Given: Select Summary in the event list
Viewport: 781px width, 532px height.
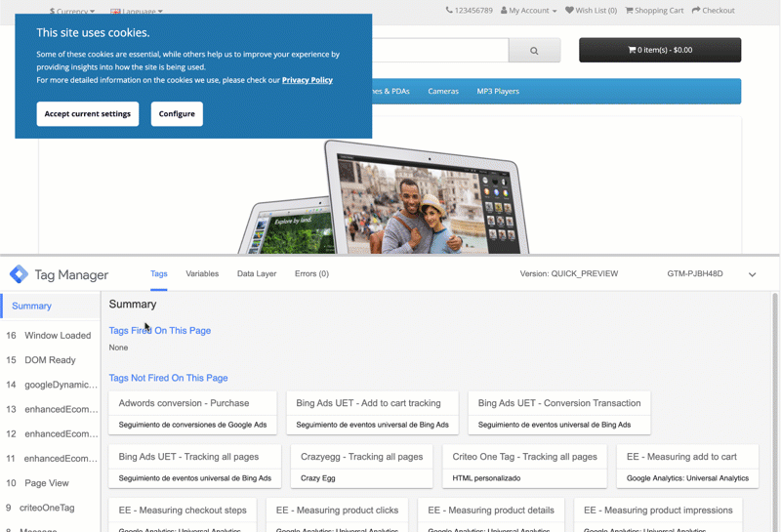Looking at the screenshot, I should pos(51,306).
